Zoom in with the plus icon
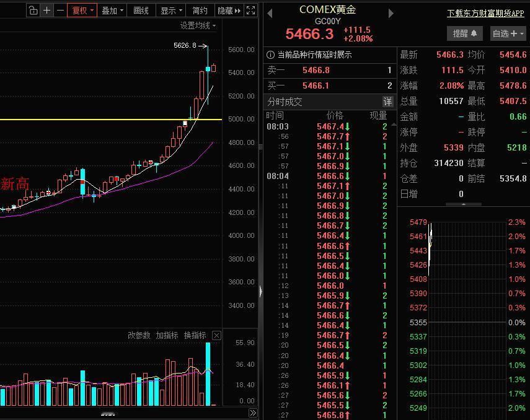The image size is (530, 420). pyautogui.click(x=47, y=11)
